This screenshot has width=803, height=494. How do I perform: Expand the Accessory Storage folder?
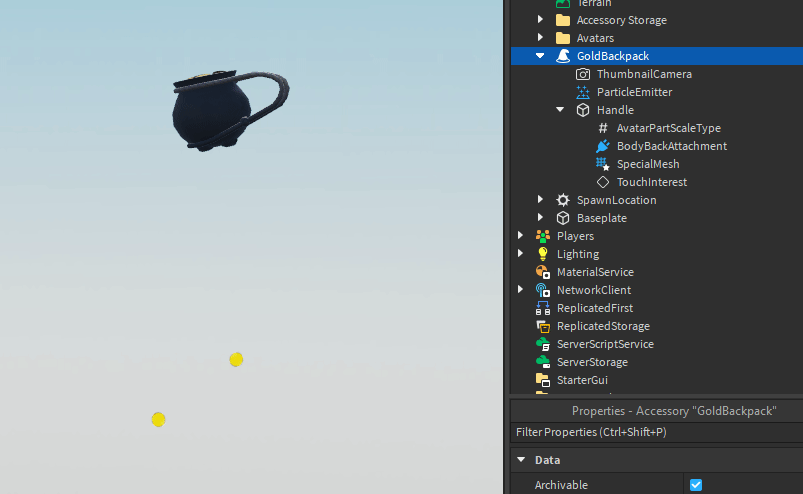[540, 19]
